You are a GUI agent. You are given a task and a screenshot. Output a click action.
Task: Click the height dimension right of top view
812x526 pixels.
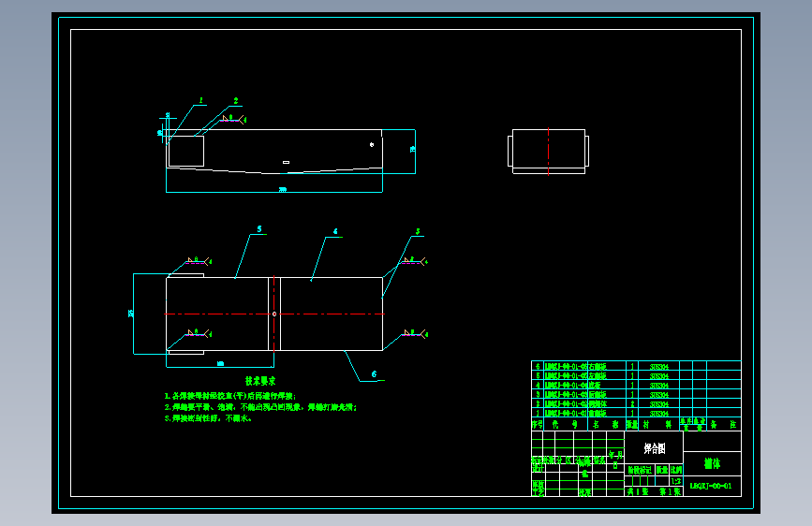[x=412, y=149]
